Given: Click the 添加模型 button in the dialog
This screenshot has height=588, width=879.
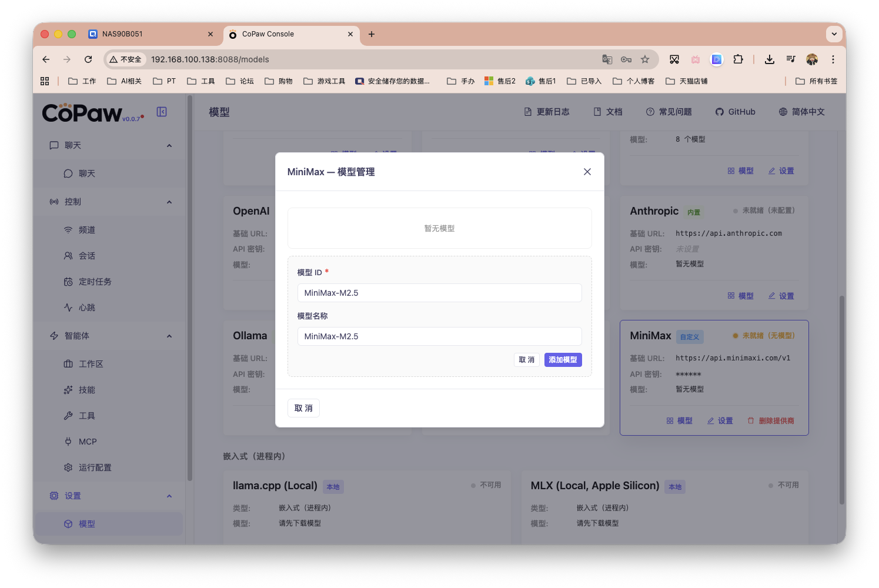Looking at the screenshot, I should point(563,359).
